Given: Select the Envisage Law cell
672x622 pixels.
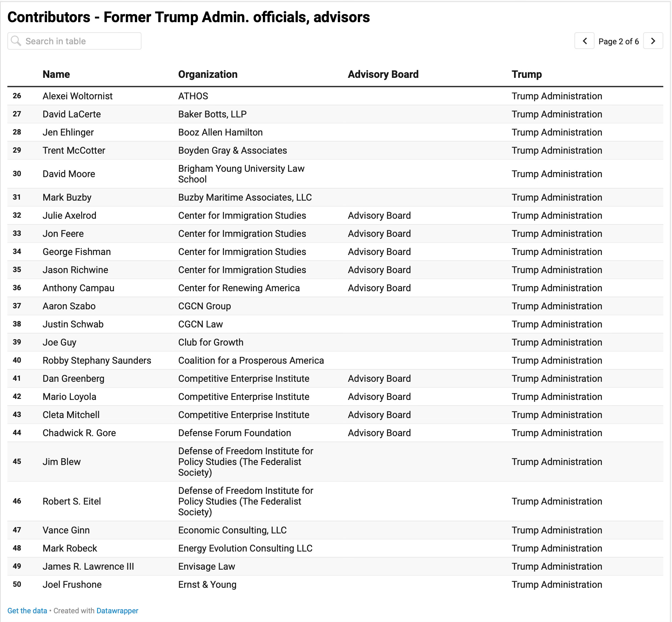Looking at the screenshot, I should click(x=207, y=566).
